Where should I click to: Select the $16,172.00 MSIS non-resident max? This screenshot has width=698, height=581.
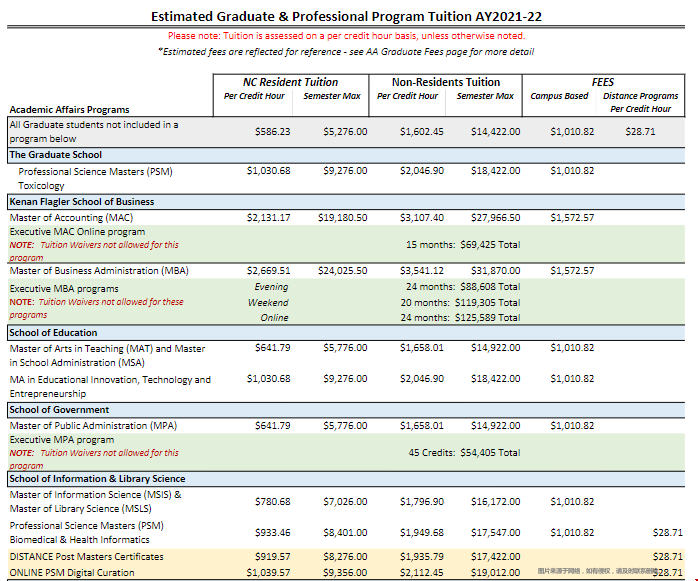point(495,502)
